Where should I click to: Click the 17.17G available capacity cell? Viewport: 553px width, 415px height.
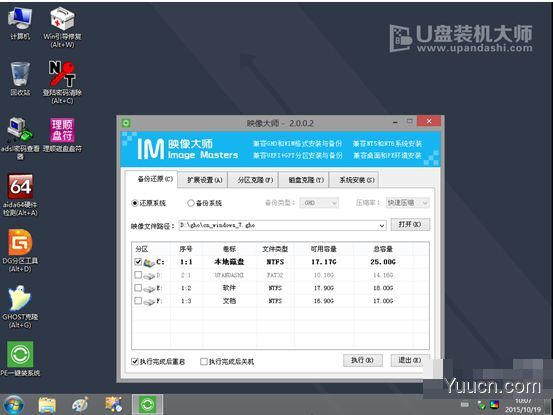click(324, 262)
